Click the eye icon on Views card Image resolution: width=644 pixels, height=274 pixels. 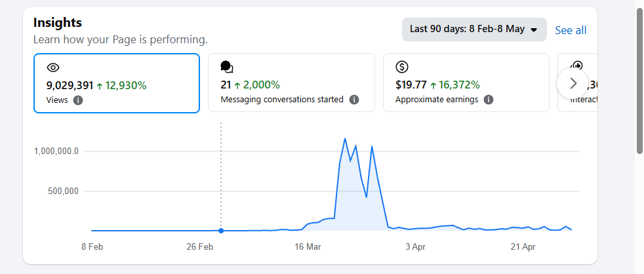tap(53, 68)
